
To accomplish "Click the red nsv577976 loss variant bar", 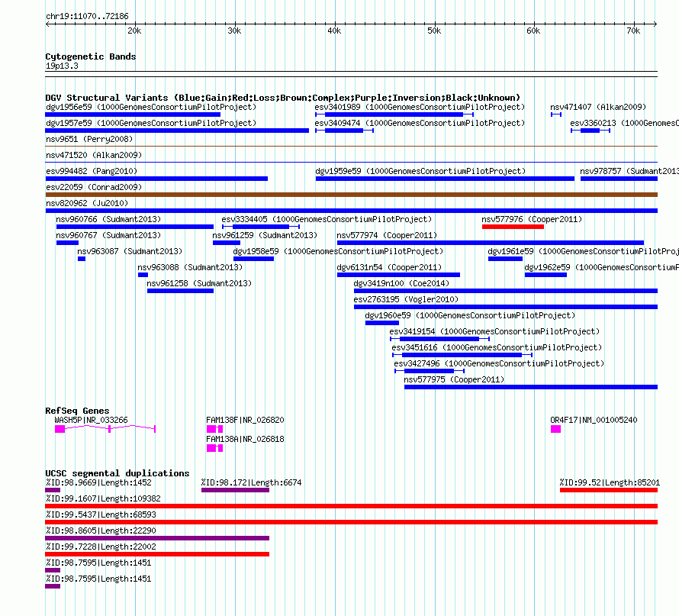I will (513, 227).
